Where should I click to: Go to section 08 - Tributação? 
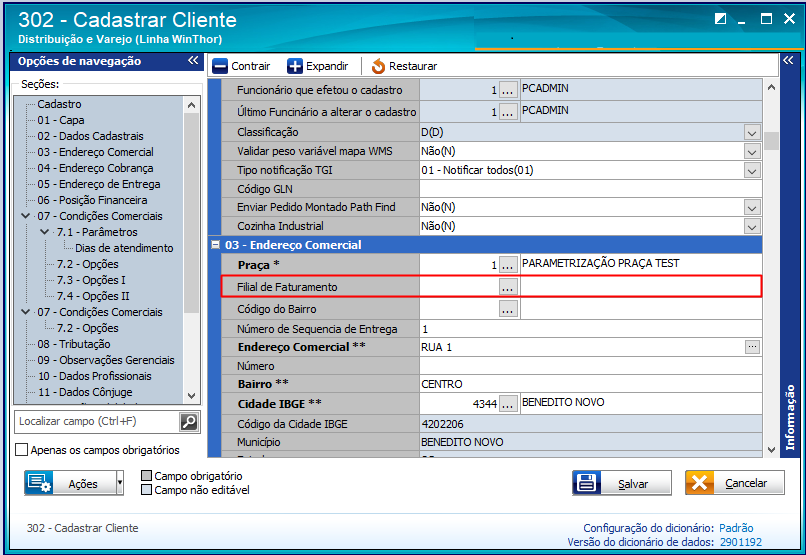pos(74,344)
